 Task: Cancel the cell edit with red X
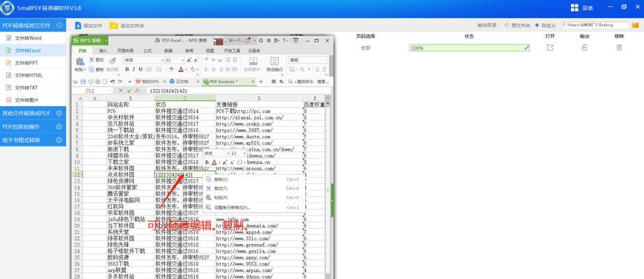(121, 91)
